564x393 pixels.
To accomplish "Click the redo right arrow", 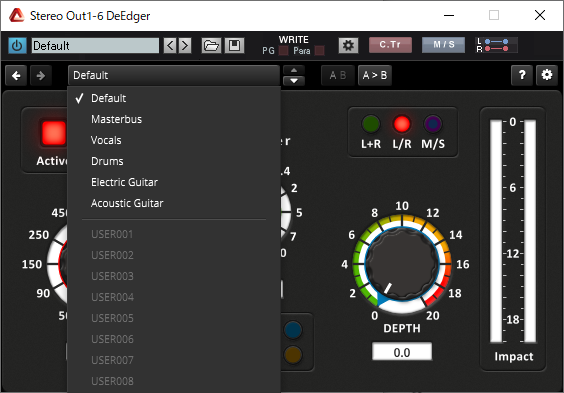I will pos(40,76).
